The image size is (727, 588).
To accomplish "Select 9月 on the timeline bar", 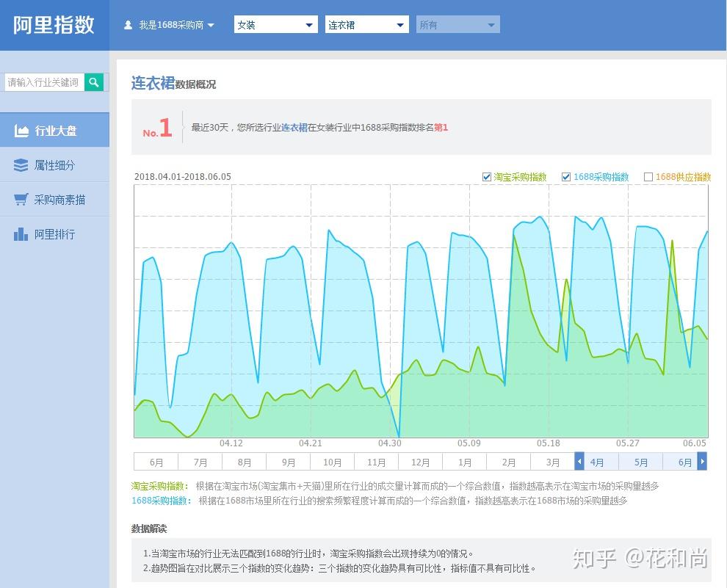I will 289,462.
